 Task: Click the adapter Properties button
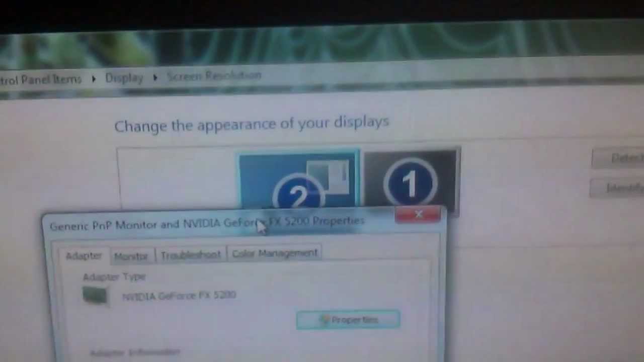click(348, 320)
